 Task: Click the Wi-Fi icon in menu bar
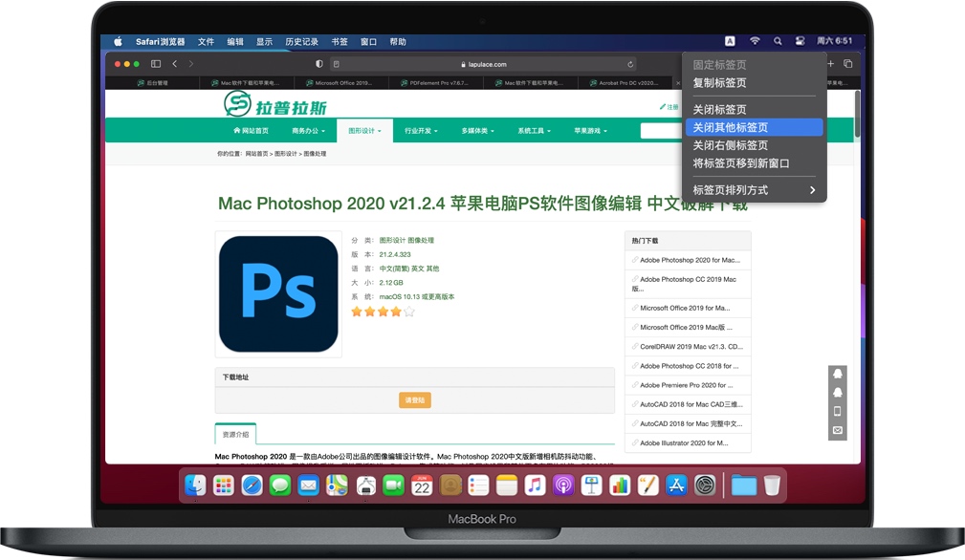tap(755, 41)
